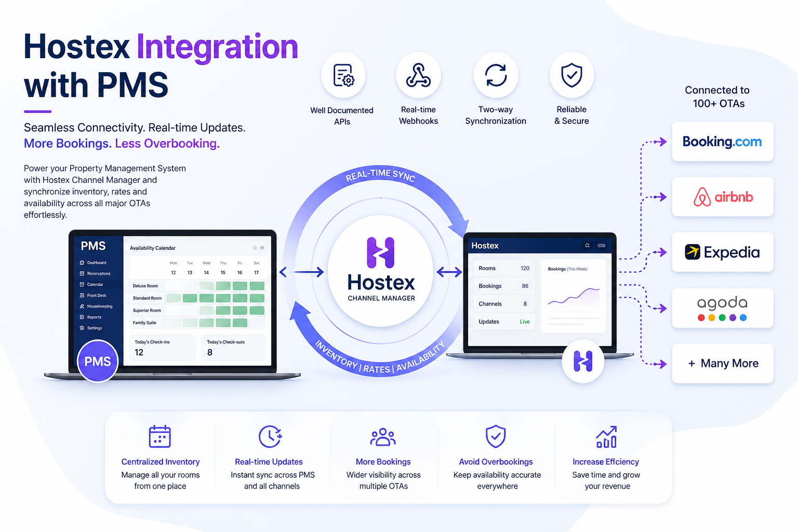Screen dimensions: 798x532
Task: Select Front Desk in the PMS sidebar
Action: 97,296
